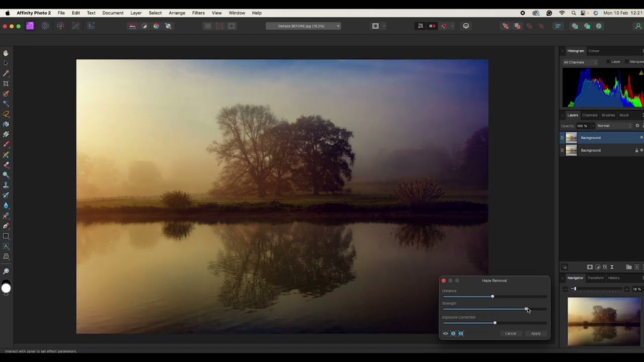
Task: Select the Freehand Selection lasso tool
Action: (x=6, y=114)
